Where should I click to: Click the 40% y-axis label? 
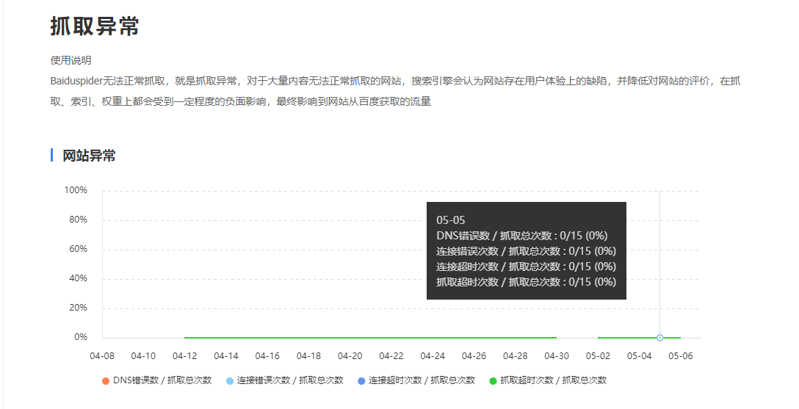pos(78,278)
